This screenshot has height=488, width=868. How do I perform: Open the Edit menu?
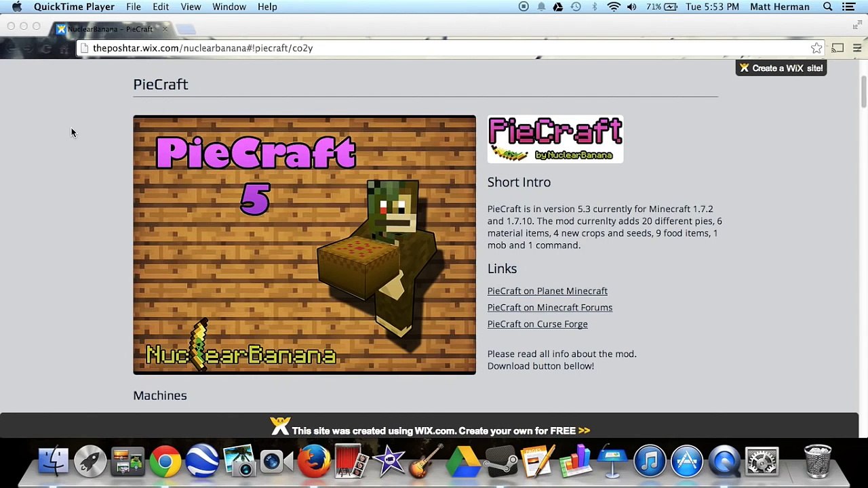161,7
